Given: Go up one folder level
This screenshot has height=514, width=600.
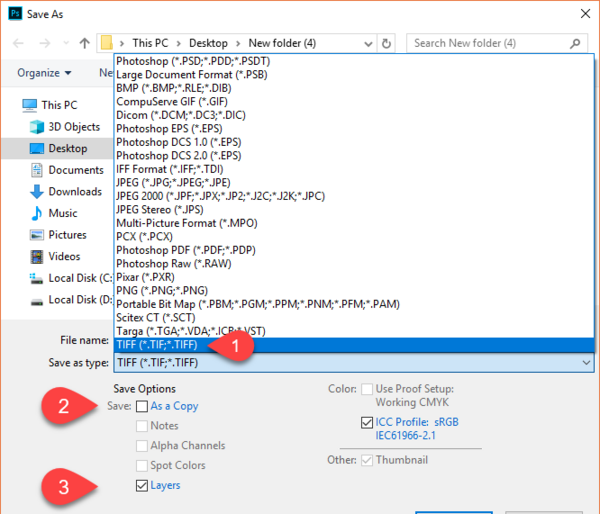Looking at the screenshot, I should point(84,43).
